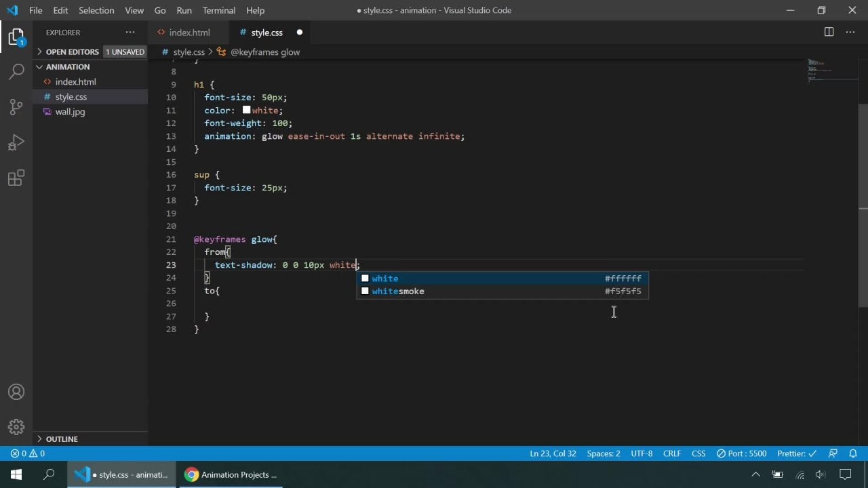
Task: Open the Accounts menu icon
Action: click(16, 392)
